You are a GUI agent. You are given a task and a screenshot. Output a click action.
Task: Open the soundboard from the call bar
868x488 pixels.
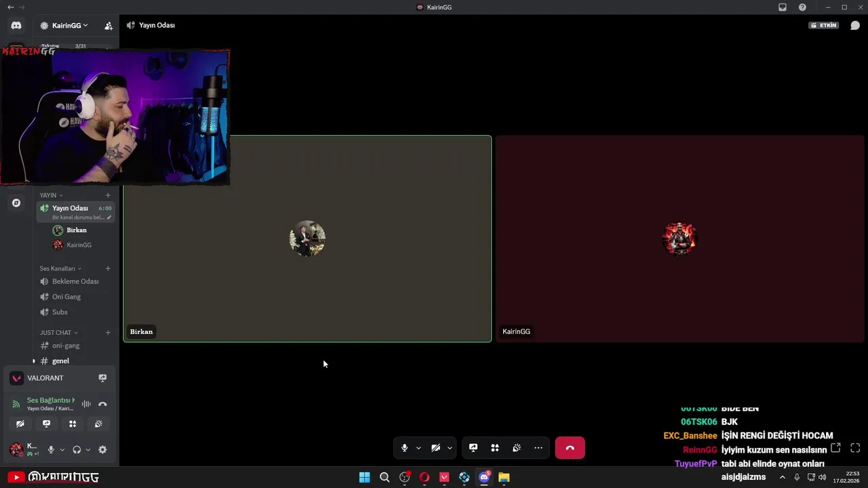(517, 448)
